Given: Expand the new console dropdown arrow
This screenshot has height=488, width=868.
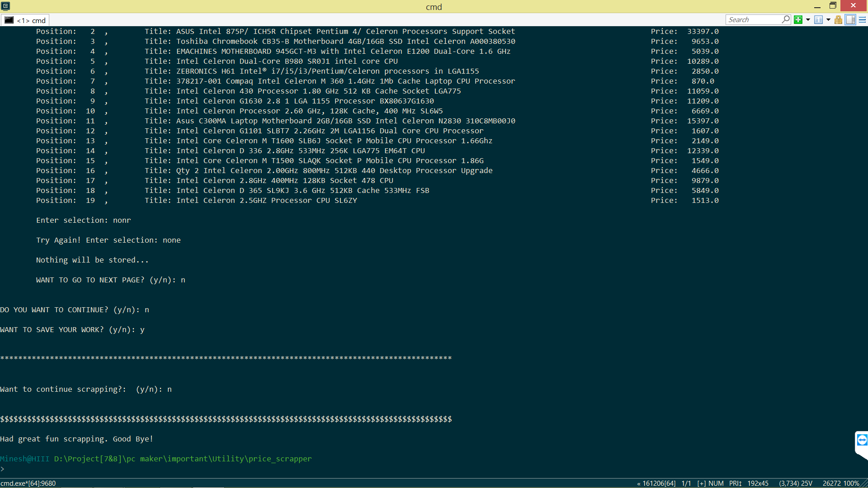Looking at the screenshot, I should (808, 20).
